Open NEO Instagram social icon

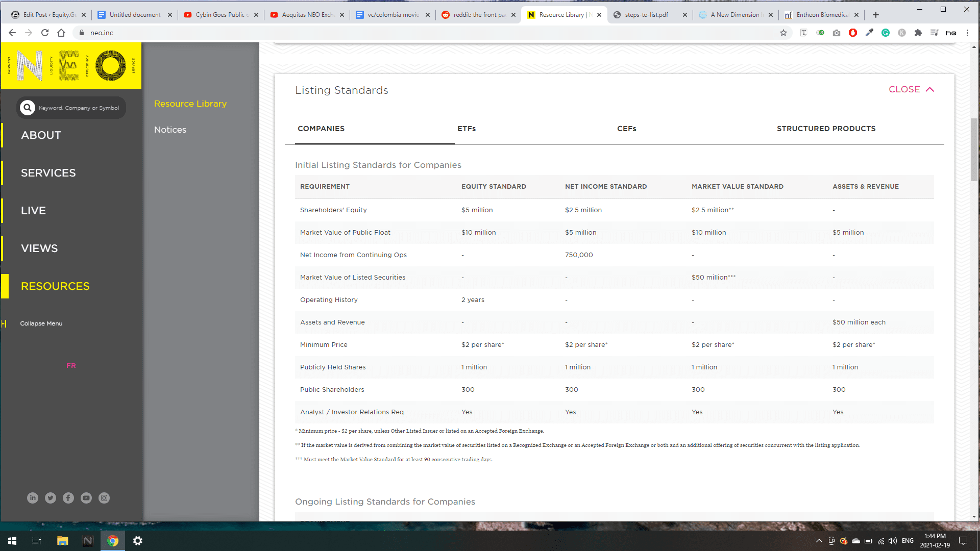pos(104,498)
